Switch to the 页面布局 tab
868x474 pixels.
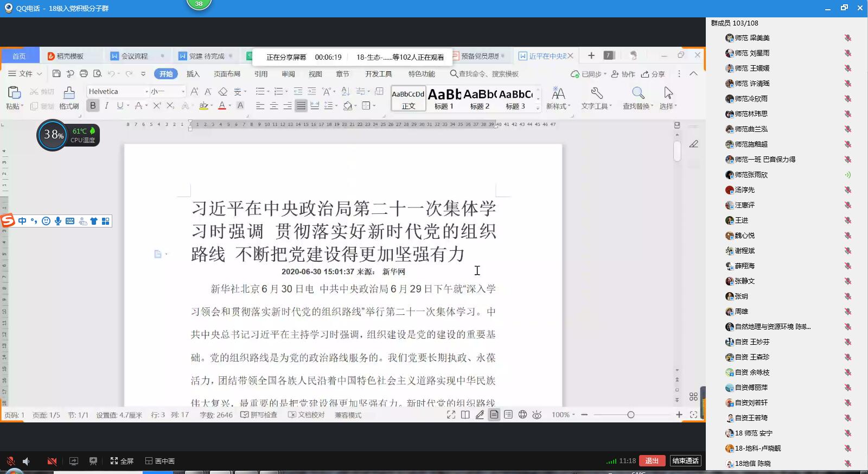pyautogui.click(x=227, y=74)
